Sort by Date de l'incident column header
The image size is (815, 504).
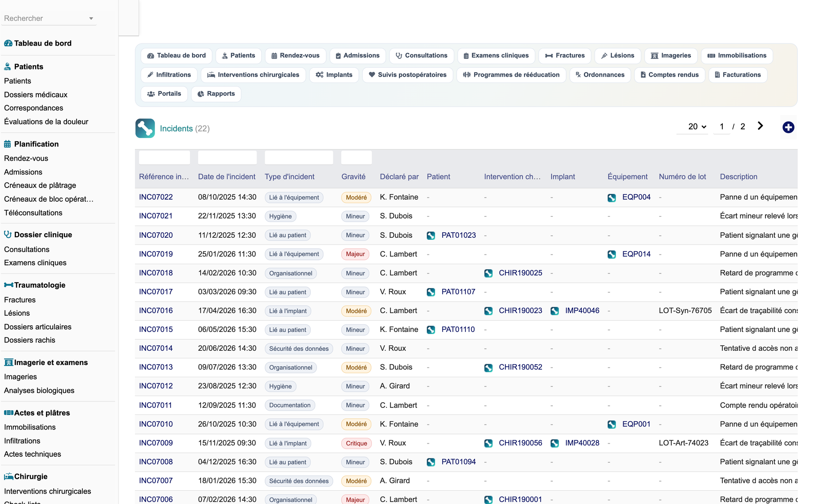coord(227,177)
